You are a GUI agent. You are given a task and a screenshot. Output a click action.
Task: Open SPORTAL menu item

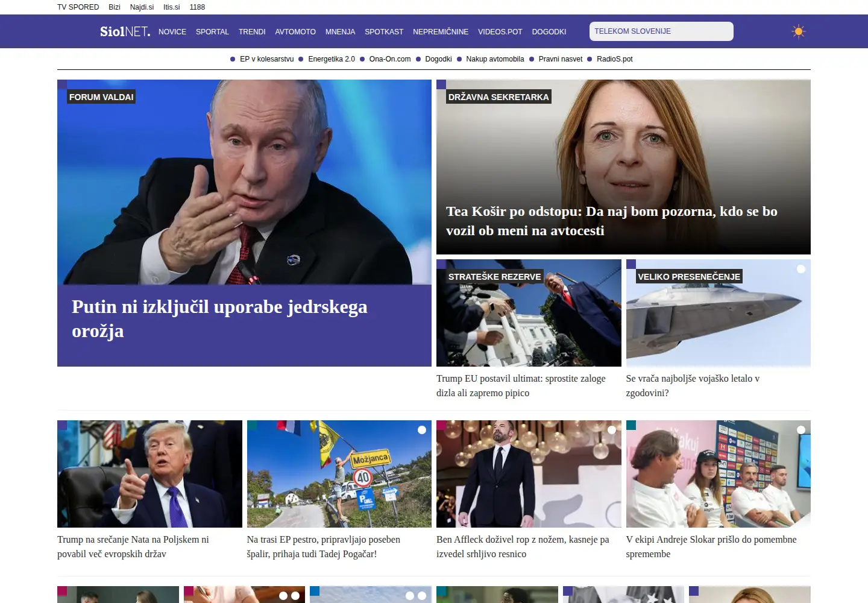pyautogui.click(x=212, y=32)
